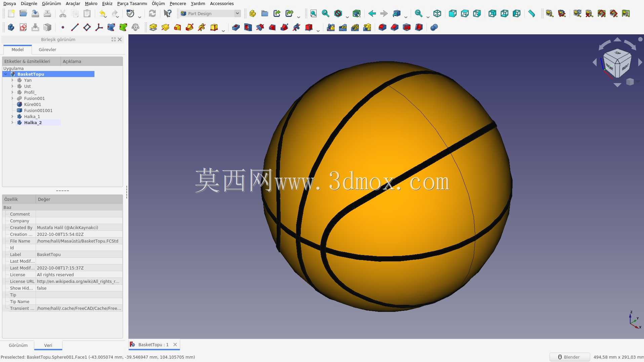Select Küre001 in the model tree
Screen dimensions: 644x362
pos(33,104)
